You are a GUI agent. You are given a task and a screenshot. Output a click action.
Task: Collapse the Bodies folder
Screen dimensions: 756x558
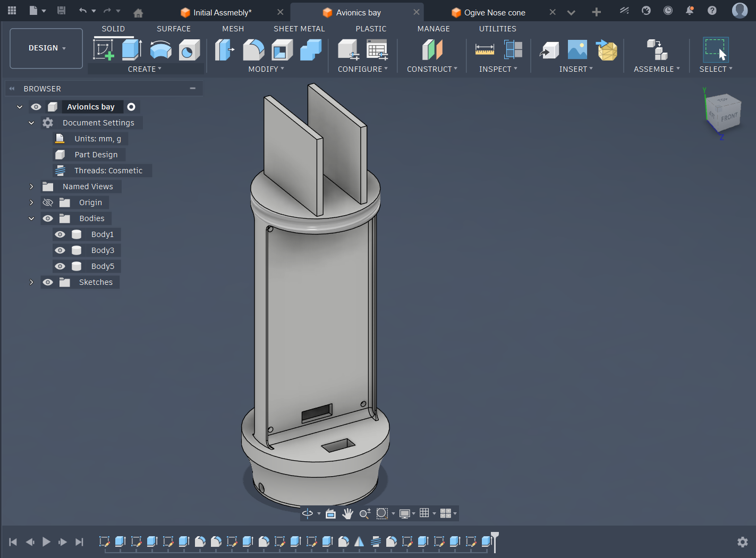pyautogui.click(x=31, y=218)
